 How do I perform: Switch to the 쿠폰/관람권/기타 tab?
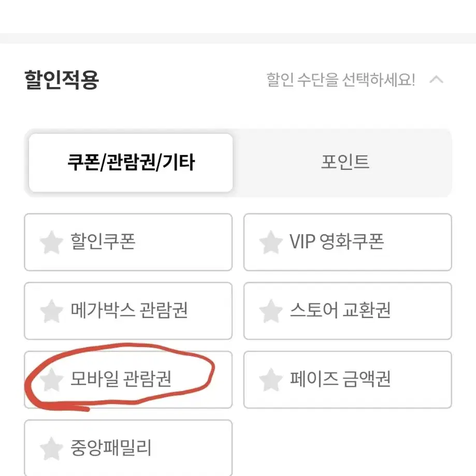tap(131, 163)
